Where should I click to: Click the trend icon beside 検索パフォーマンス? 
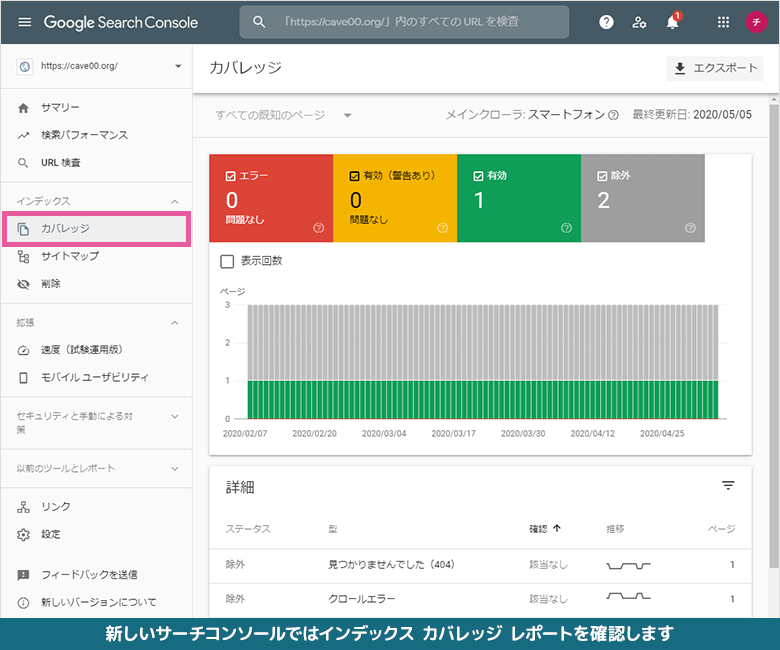tap(23, 135)
